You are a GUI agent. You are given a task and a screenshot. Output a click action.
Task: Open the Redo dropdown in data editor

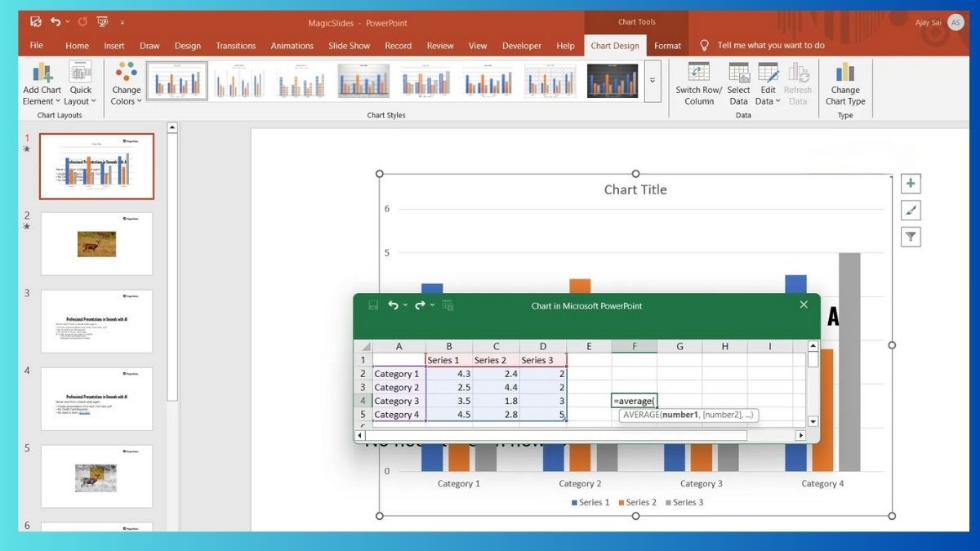click(x=430, y=304)
